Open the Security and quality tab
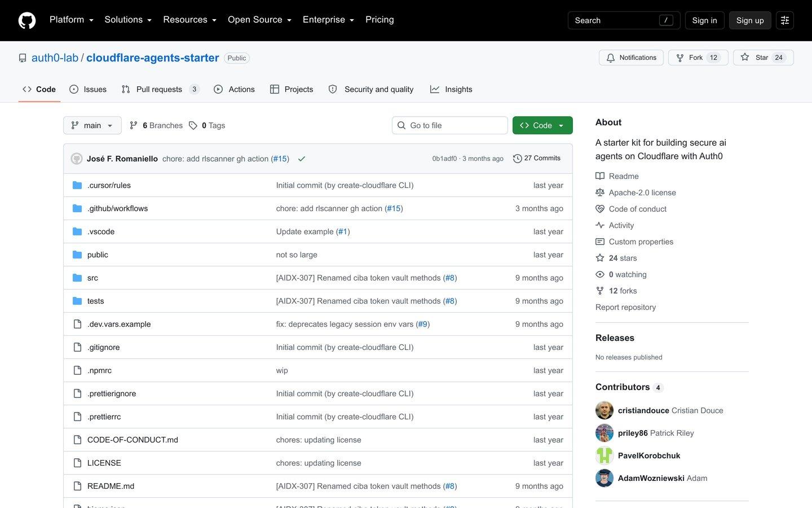This screenshot has height=508, width=812. 371,89
